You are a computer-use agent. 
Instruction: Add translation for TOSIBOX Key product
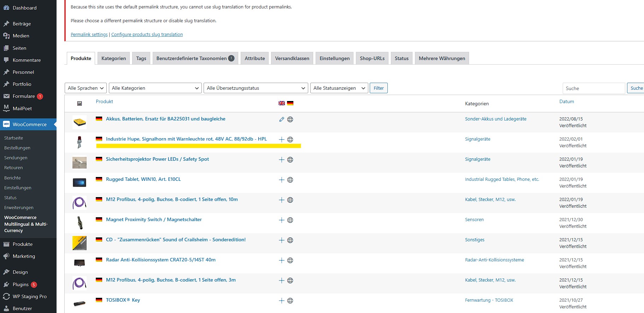tap(282, 301)
